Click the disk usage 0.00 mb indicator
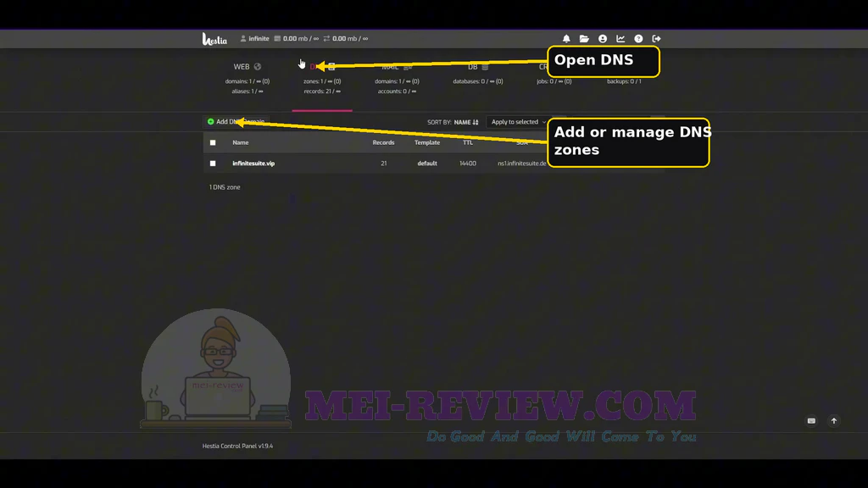The height and width of the screenshot is (488, 868). (x=297, y=39)
